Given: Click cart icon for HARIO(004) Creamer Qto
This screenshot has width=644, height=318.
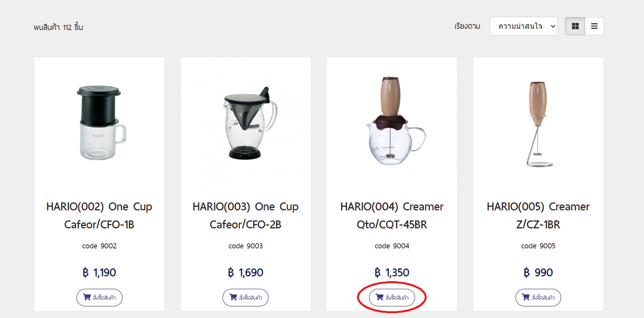Looking at the screenshot, I should pos(379,297).
